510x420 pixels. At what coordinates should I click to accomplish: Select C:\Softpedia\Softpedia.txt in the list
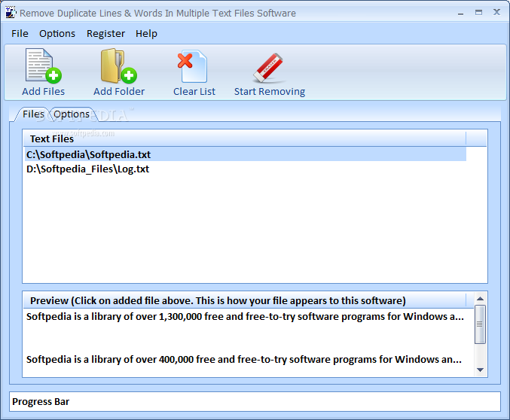(x=246, y=154)
